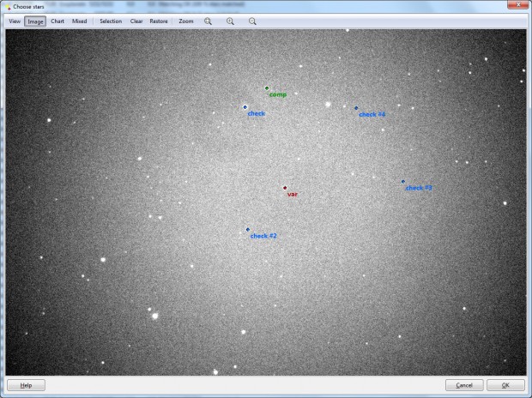This screenshot has height=398, width=532.
Task: Click the zoom out magnifier icon
Action: coord(252,21)
